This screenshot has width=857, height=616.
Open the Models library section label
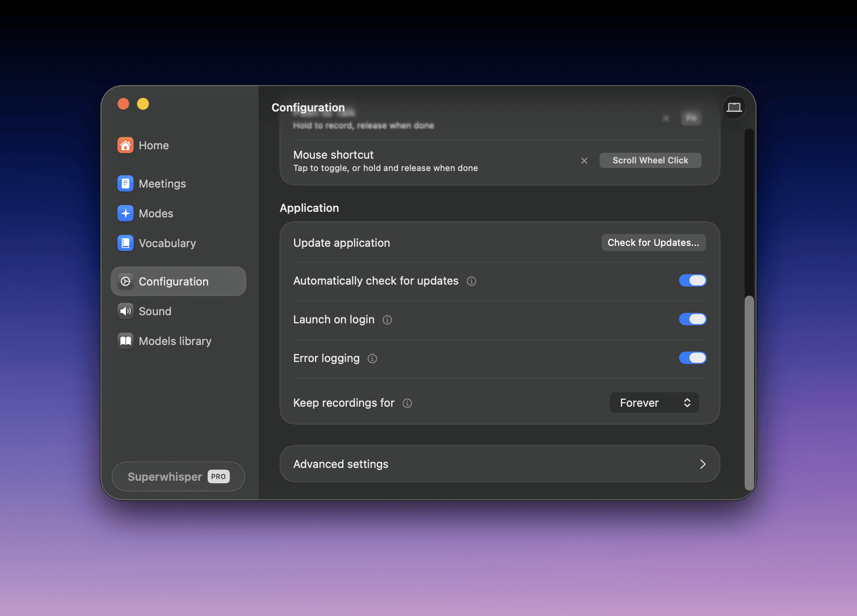tap(175, 341)
